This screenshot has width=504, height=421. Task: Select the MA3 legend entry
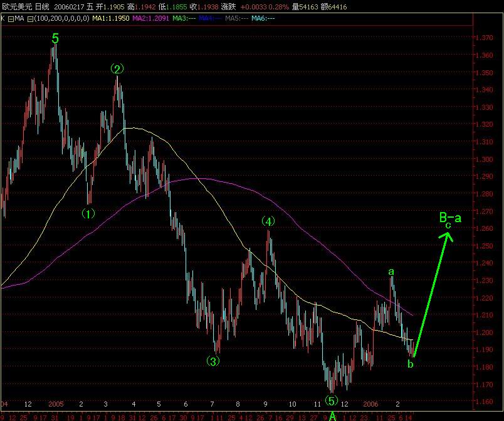(184, 19)
